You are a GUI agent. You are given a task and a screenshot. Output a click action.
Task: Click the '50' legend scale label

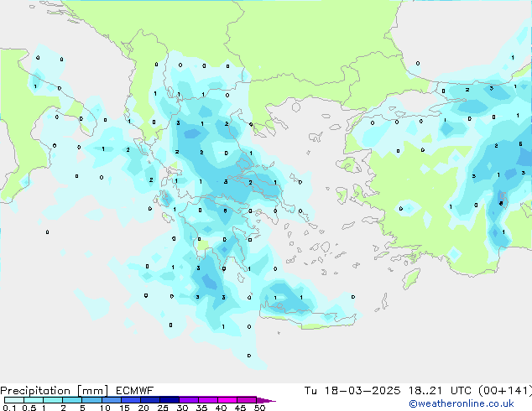(x=259, y=408)
